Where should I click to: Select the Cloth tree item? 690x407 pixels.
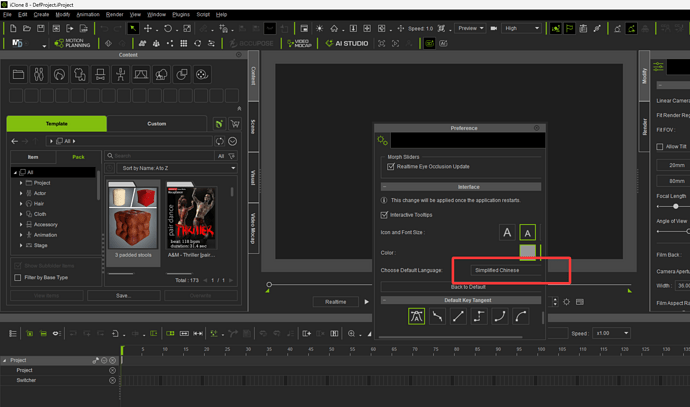[40, 214]
